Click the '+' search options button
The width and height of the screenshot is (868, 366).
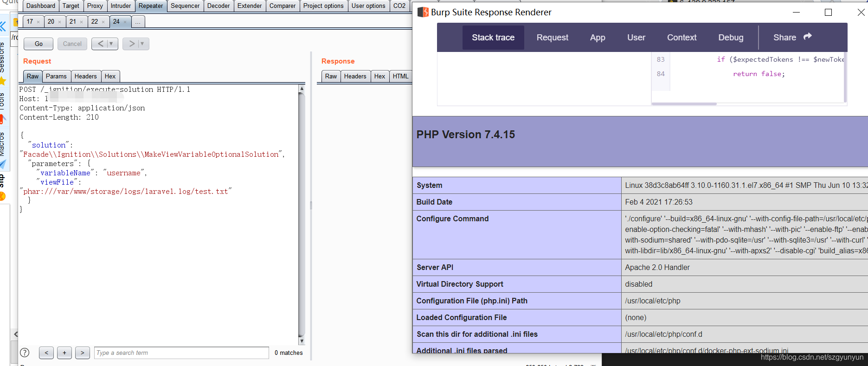tap(64, 353)
